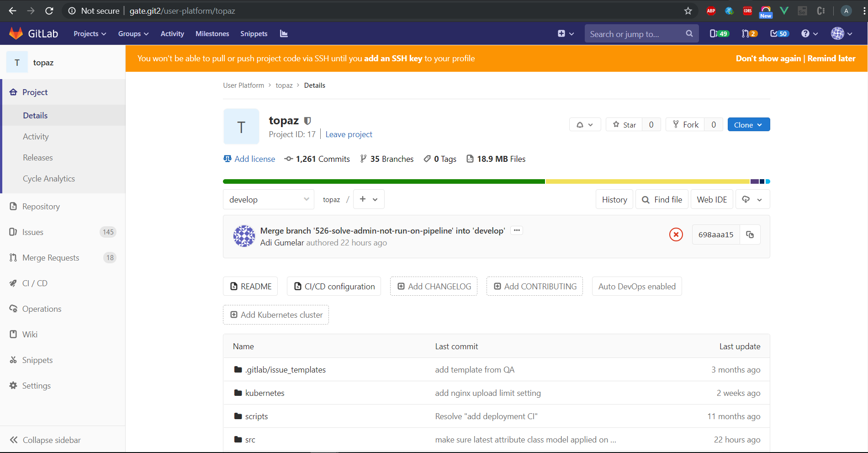Bookmark this page with the star icon
This screenshot has width=868, height=453.
pos(688,11)
